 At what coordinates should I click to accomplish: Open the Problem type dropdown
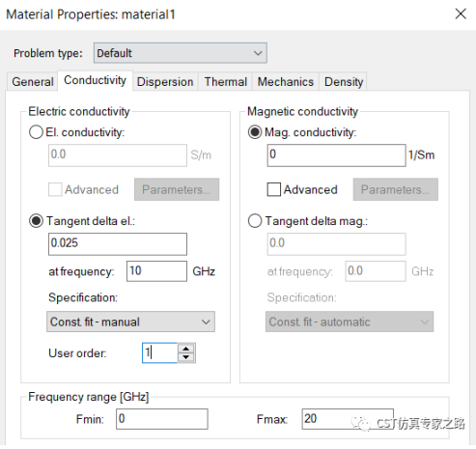(x=181, y=53)
